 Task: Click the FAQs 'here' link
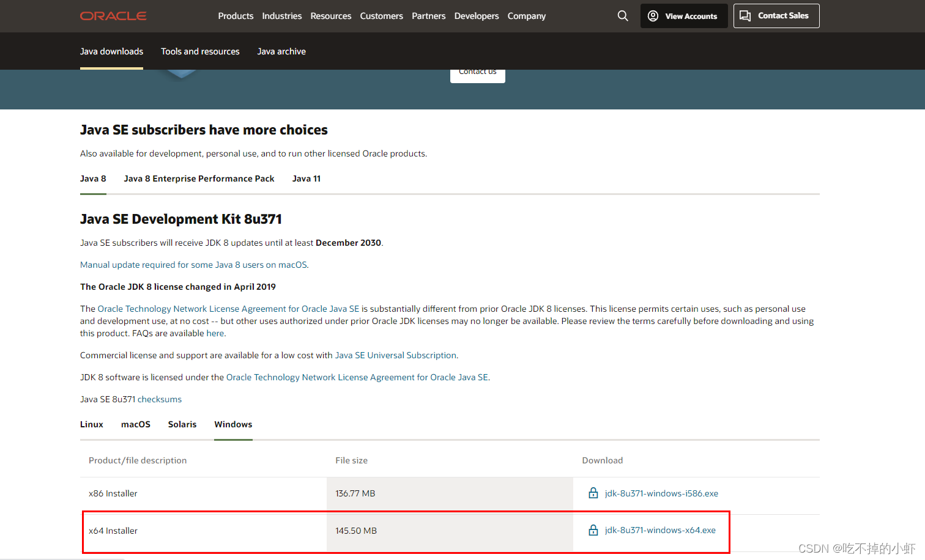click(x=215, y=333)
